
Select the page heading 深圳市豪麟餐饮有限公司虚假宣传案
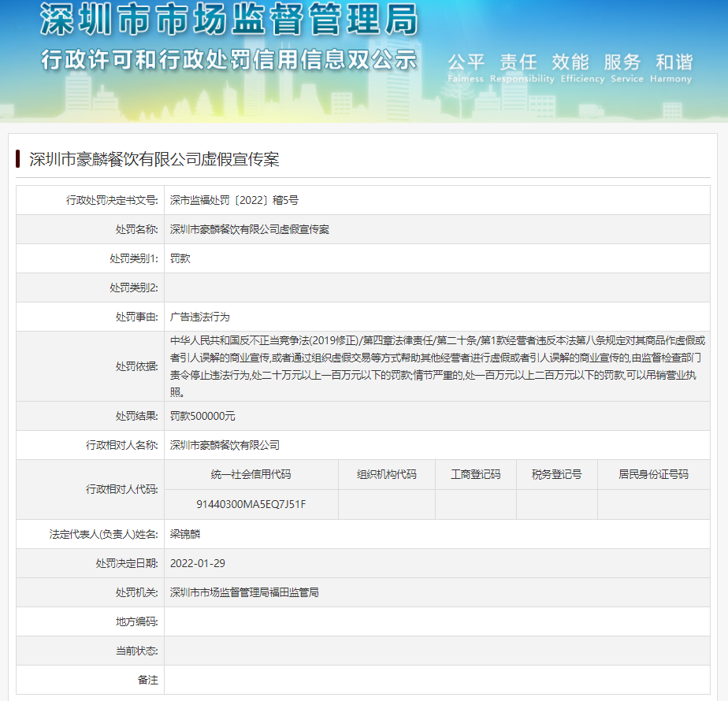click(x=154, y=159)
